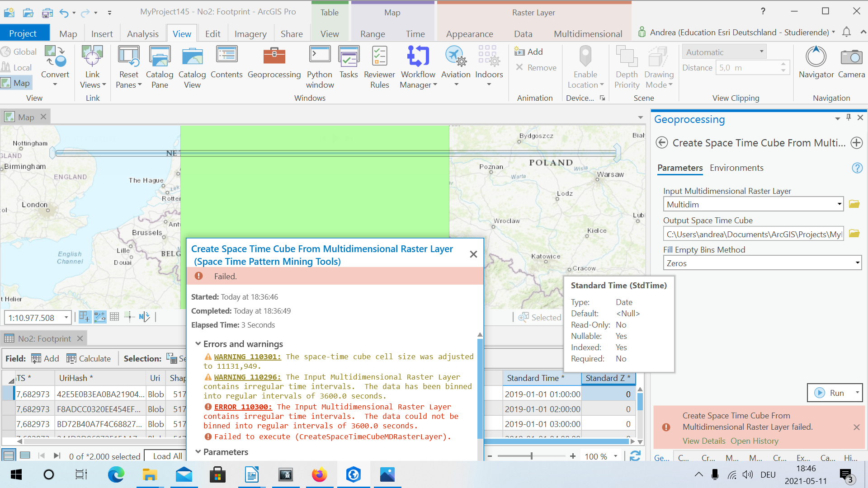Collapse the Errors and warnings section

198,344
